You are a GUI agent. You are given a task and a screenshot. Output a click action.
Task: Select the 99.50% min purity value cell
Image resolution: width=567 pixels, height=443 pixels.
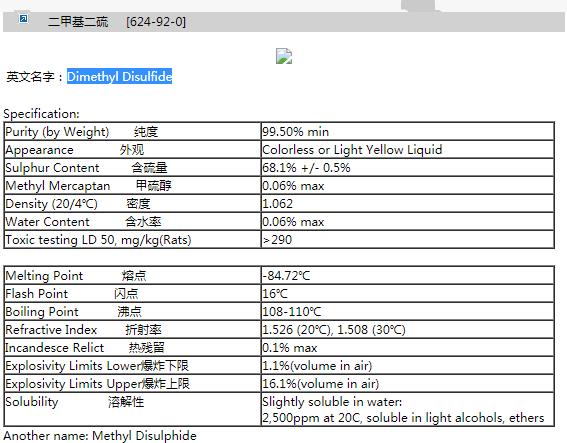click(x=408, y=131)
